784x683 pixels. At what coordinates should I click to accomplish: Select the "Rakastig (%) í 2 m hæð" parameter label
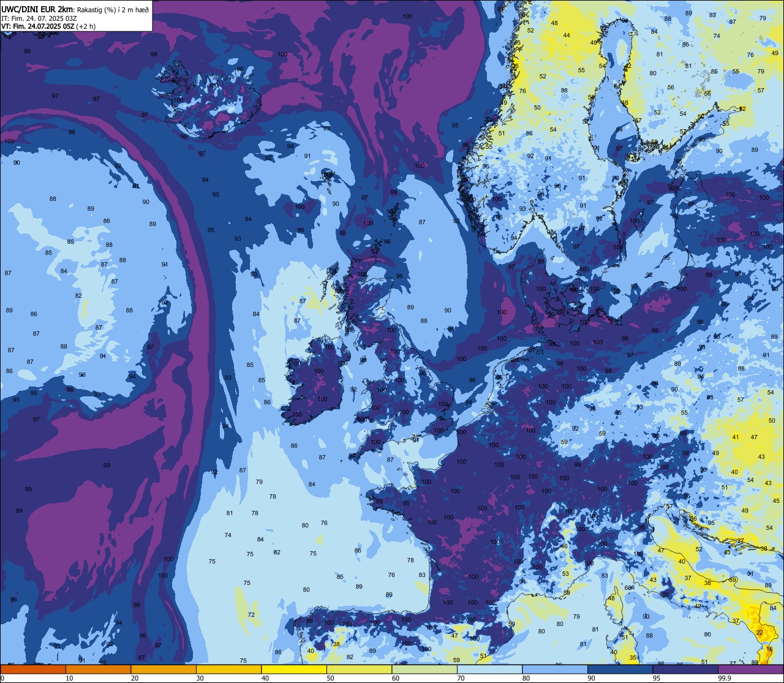pos(111,9)
